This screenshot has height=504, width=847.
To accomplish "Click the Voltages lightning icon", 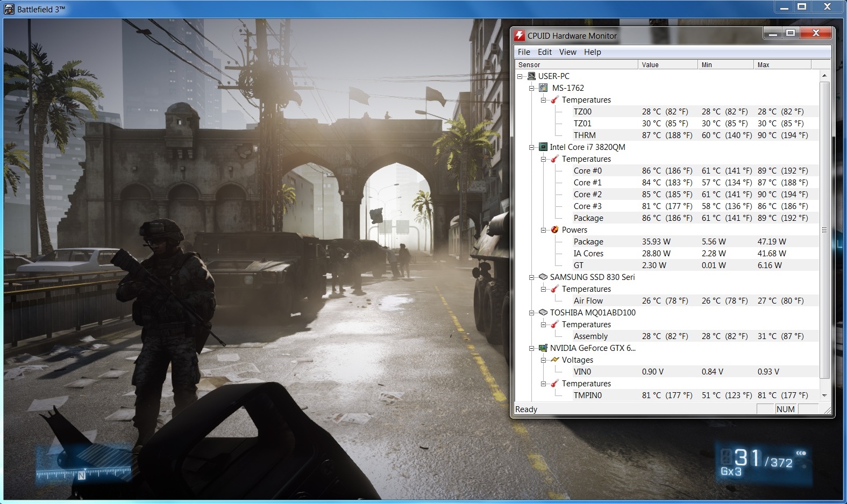I will click(555, 360).
